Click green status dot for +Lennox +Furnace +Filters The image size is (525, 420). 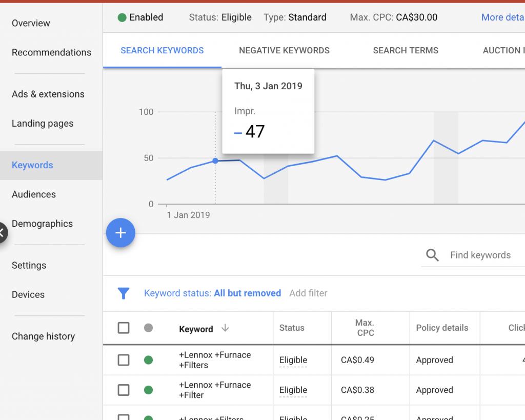point(149,360)
